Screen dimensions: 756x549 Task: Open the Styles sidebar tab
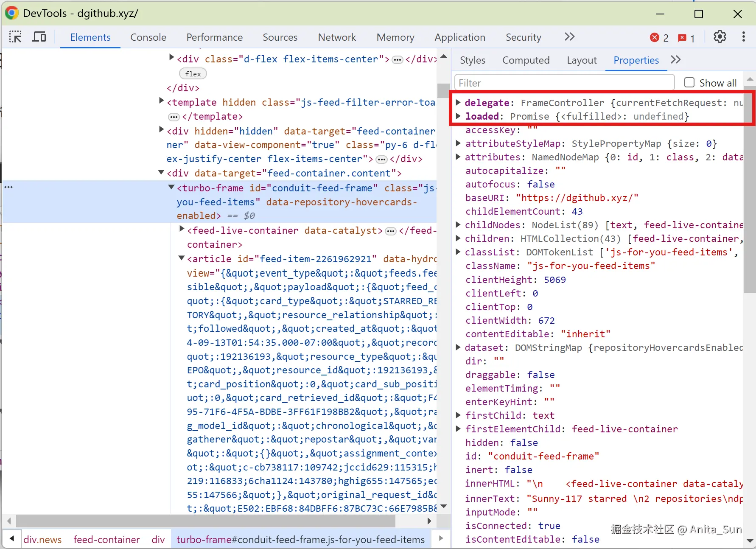point(473,60)
